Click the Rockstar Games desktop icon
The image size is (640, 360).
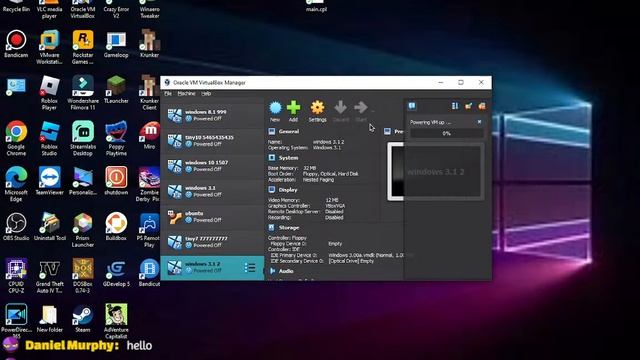coord(83,47)
